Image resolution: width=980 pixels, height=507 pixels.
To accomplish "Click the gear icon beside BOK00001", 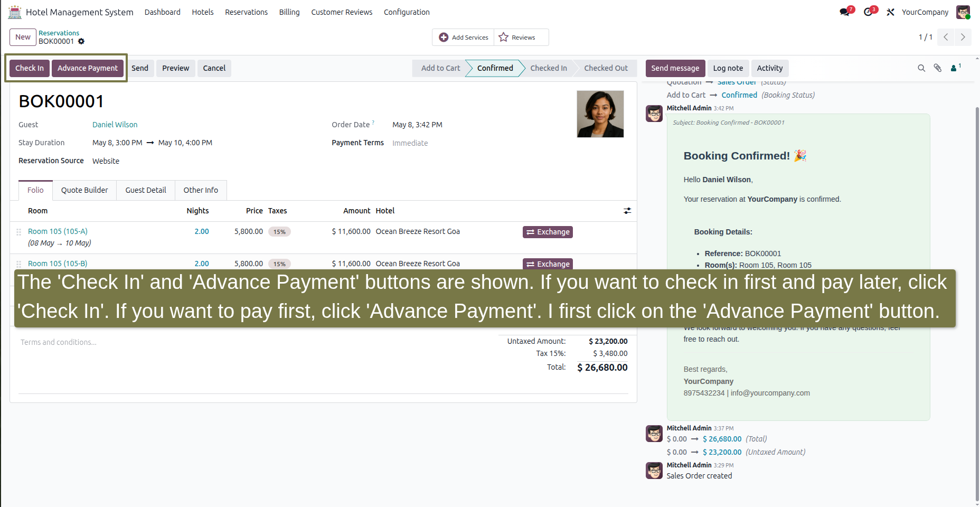I will click(x=81, y=41).
